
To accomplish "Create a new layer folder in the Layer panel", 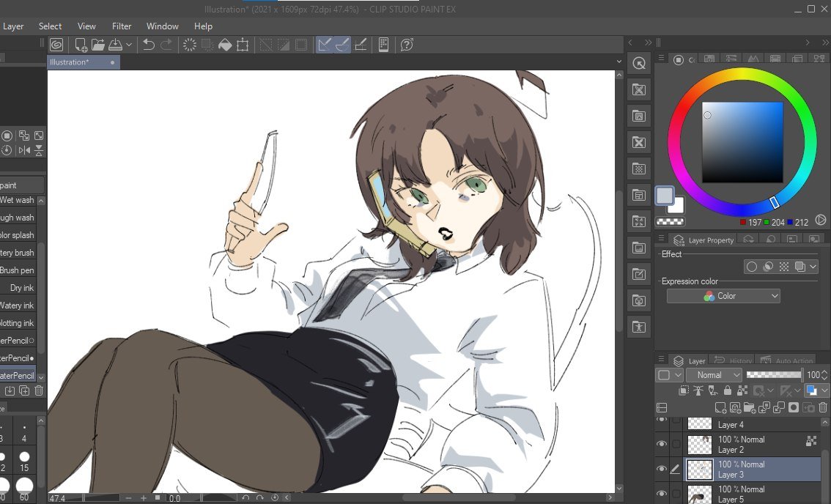I will [750, 407].
